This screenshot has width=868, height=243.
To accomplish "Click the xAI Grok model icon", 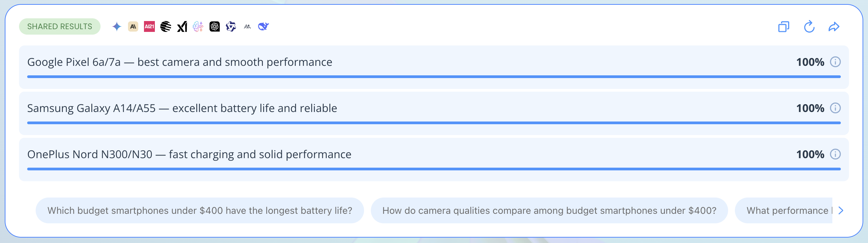I will (x=182, y=26).
